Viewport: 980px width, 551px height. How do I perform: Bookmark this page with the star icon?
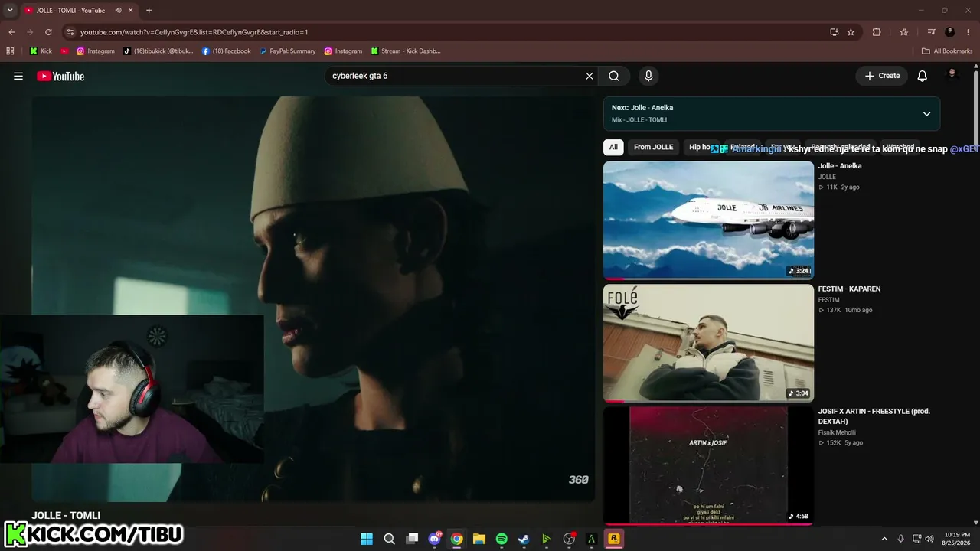click(851, 32)
